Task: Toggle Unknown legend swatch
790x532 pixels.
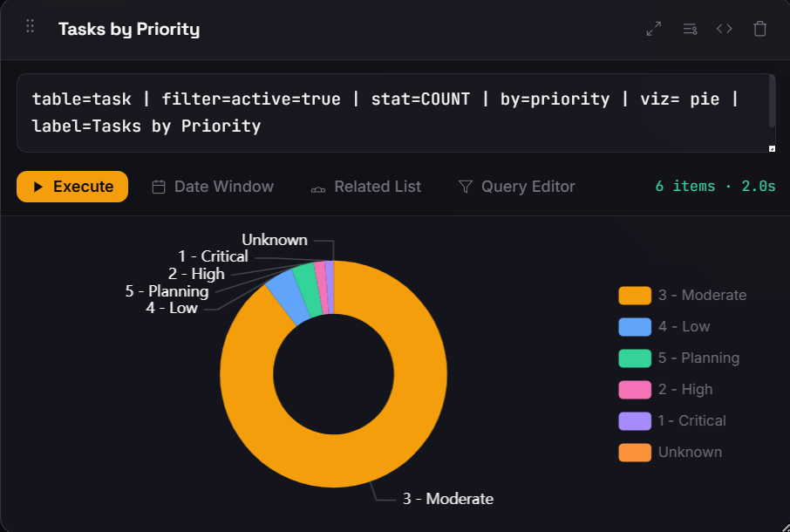Action: pyautogui.click(x=635, y=453)
